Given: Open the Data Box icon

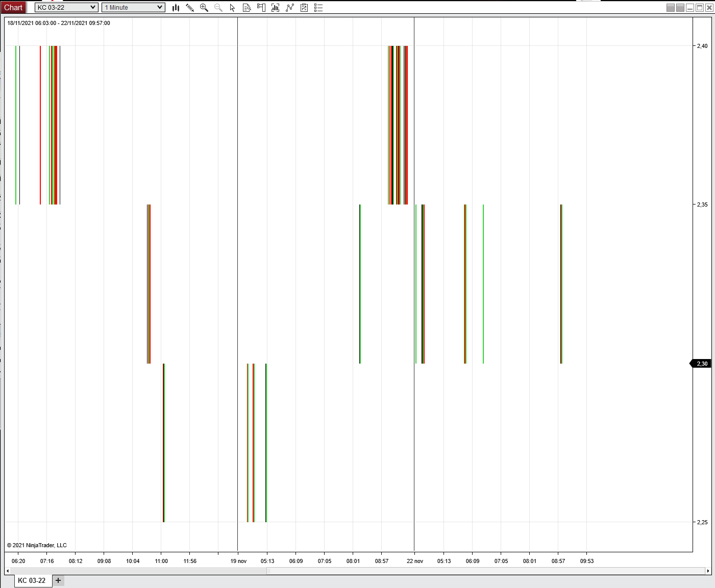Looking at the screenshot, I should [246, 8].
